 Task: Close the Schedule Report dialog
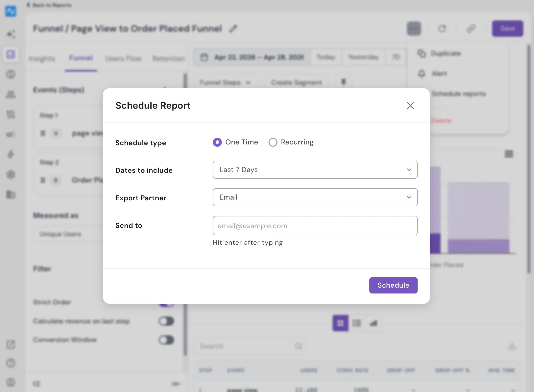410,106
